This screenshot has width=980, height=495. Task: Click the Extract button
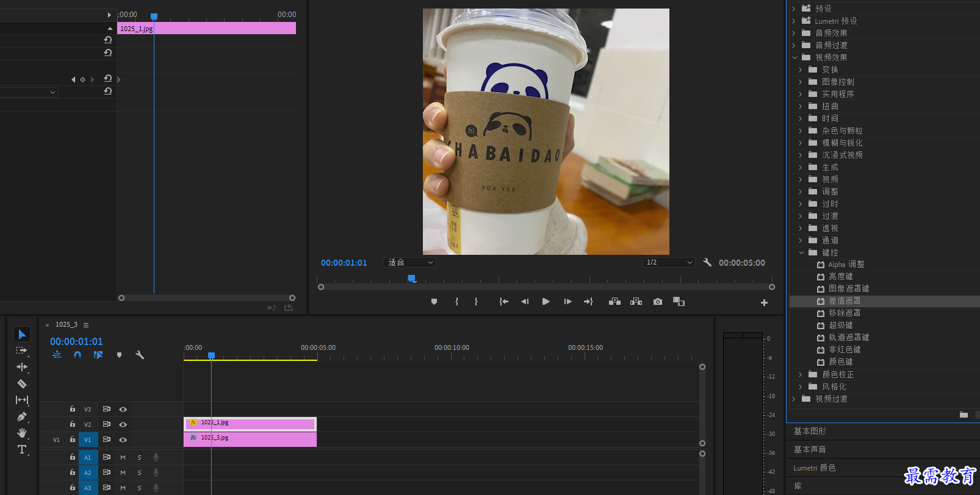coord(636,302)
